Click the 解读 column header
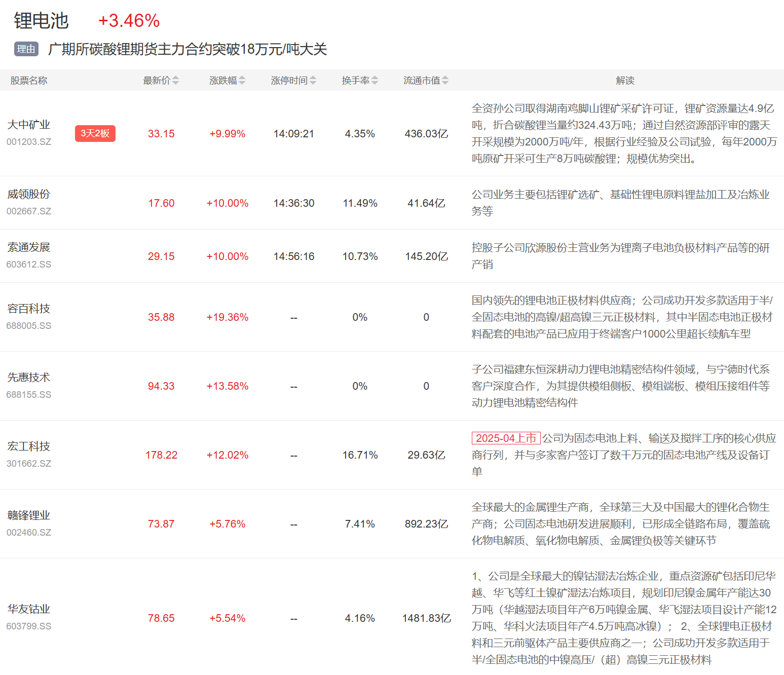The image size is (784, 675). tap(625, 81)
